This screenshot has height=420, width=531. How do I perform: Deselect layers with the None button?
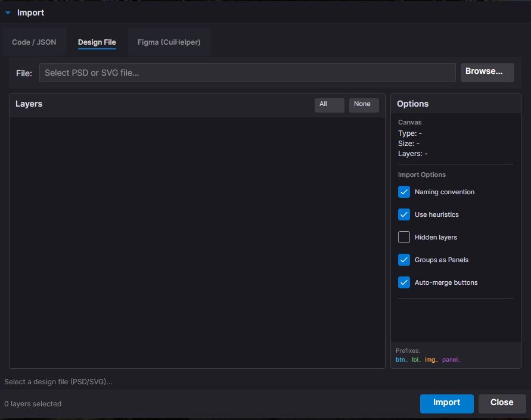[x=363, y=105]
